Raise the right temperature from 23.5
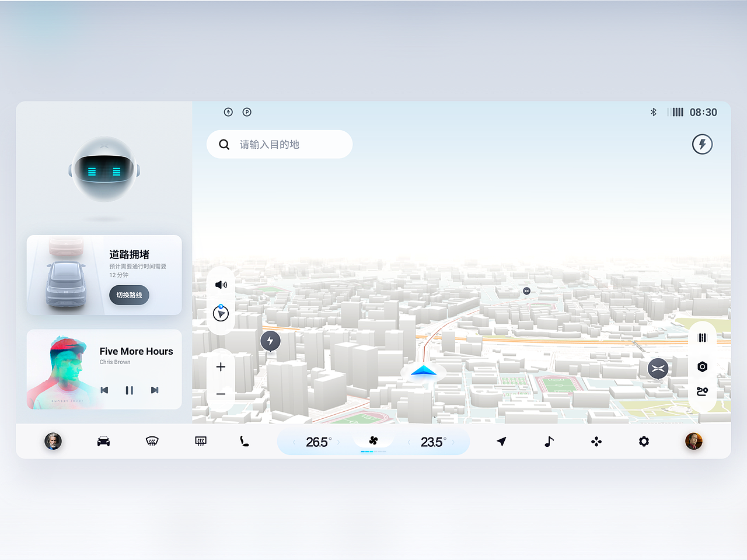The width and height of the screenshot is (747, 560). tap(453, 442)
